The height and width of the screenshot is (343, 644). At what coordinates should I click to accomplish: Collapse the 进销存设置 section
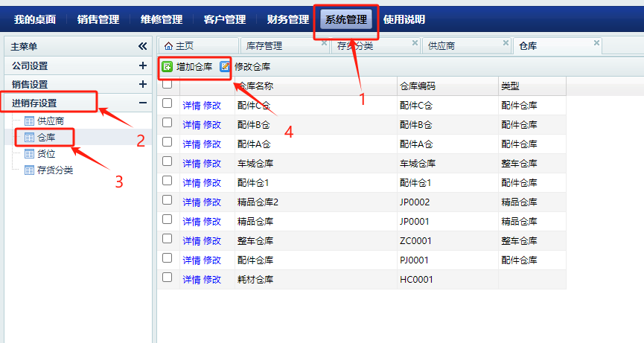tap(142, 103)
